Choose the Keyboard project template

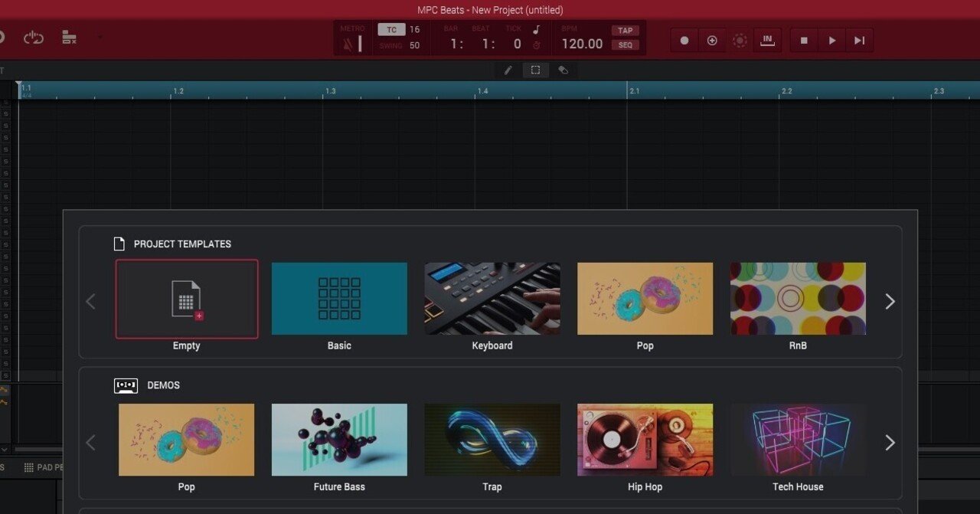[x=492, y=299]
